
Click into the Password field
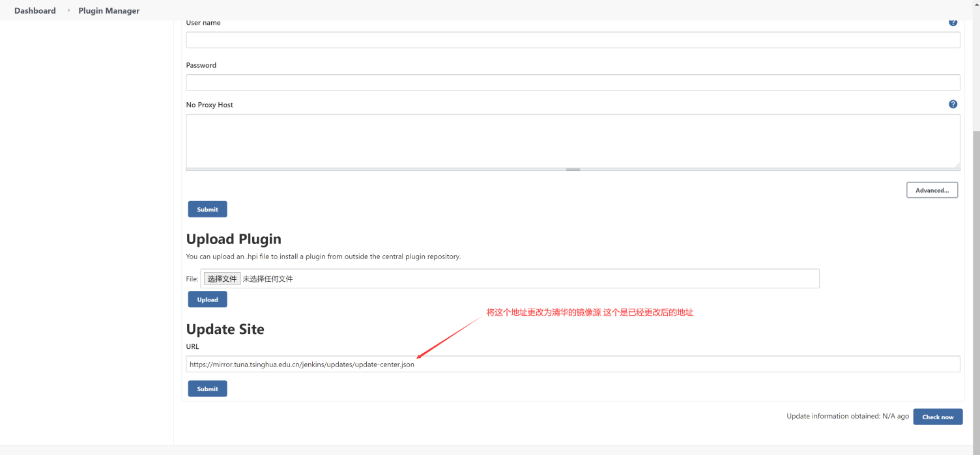(x=572, y=83)
